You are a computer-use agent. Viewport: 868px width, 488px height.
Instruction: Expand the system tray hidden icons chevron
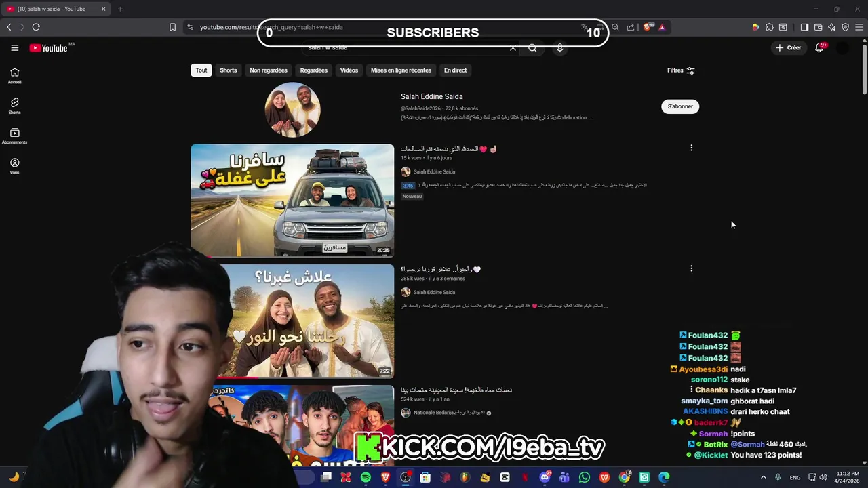(763, 477)
